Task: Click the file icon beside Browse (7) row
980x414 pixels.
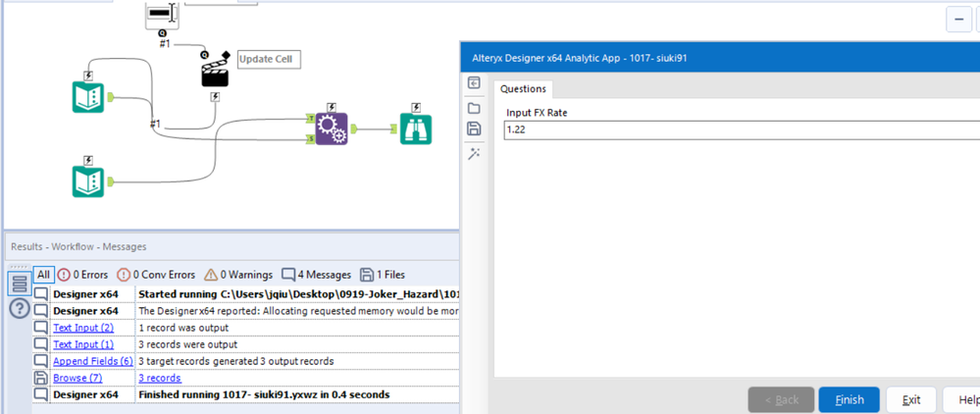Action: (x=40, y=379)
